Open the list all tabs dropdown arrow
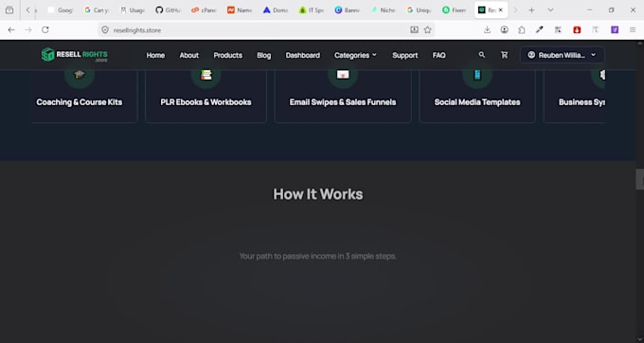This screenshot has height=343, width=644. (550, 10)
